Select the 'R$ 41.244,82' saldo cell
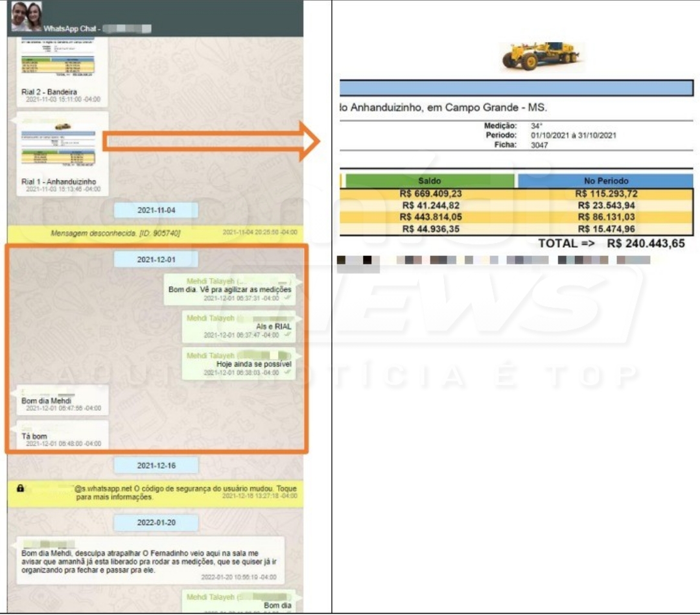The height and width of the screenshot is (615, 700). [431, 205]
